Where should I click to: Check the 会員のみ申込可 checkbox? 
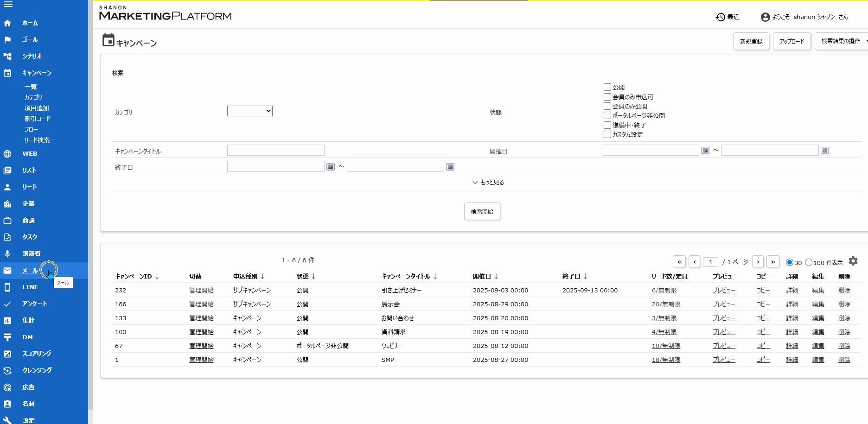click(607, 97)
